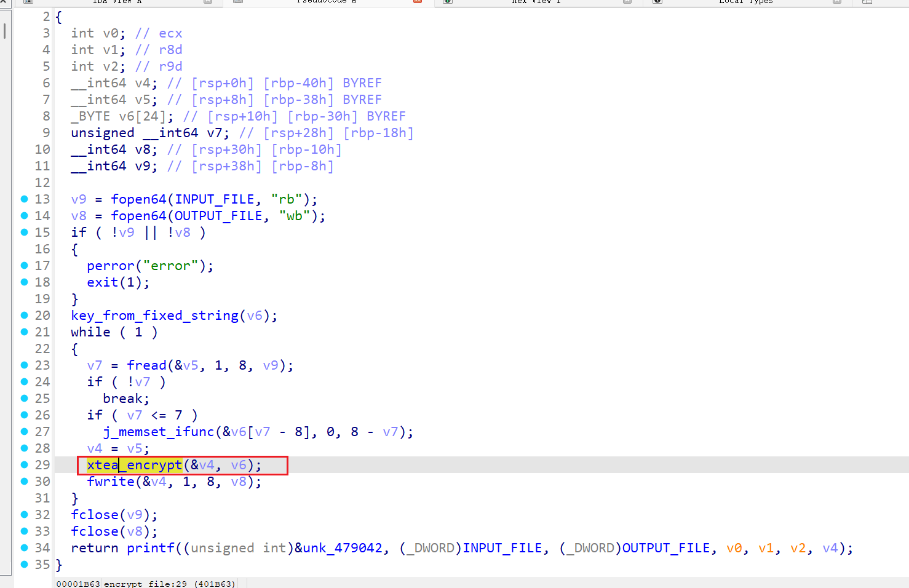
Task: Click the xtea_encrypt function call
Action: tap(135, 465)
